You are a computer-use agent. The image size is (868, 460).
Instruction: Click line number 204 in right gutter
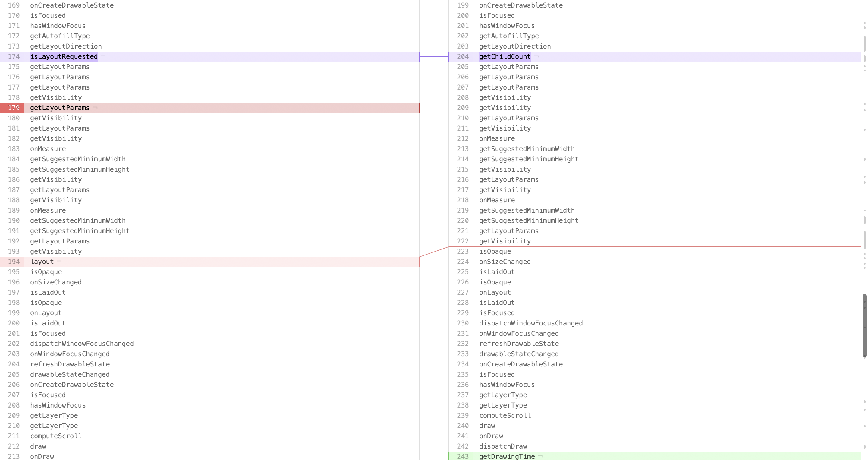[462, 57]
